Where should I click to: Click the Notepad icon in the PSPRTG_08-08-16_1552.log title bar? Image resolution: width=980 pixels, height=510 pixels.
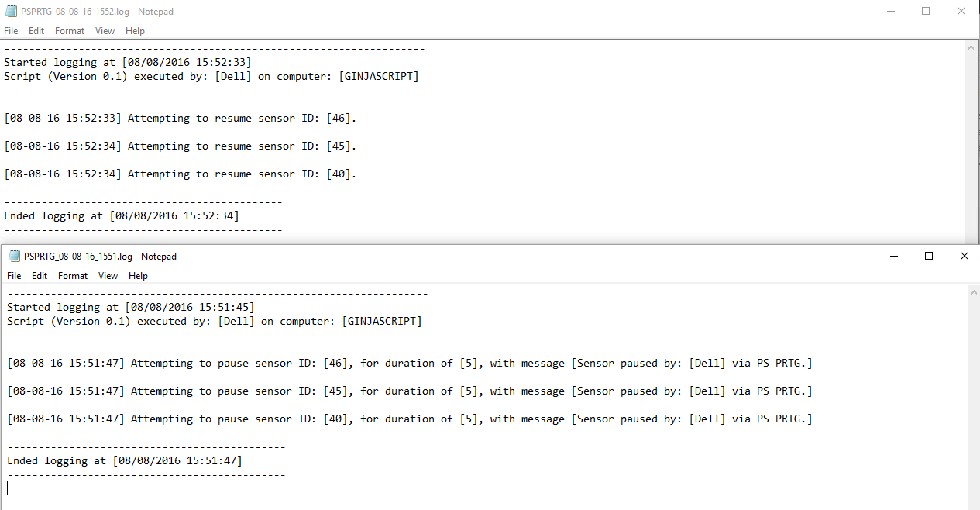pos(11,12)
